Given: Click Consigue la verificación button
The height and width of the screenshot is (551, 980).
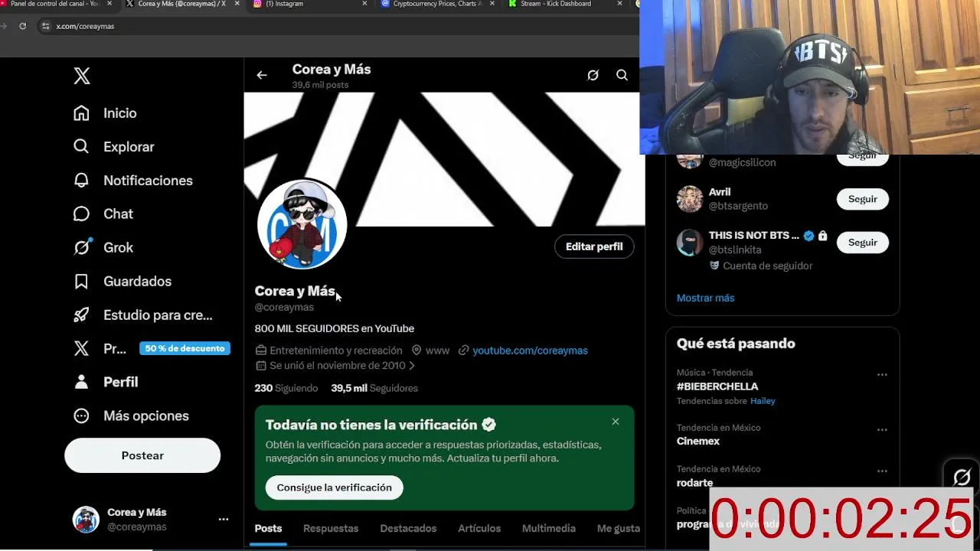Looking at the screenshot, I should click(334, 487).
